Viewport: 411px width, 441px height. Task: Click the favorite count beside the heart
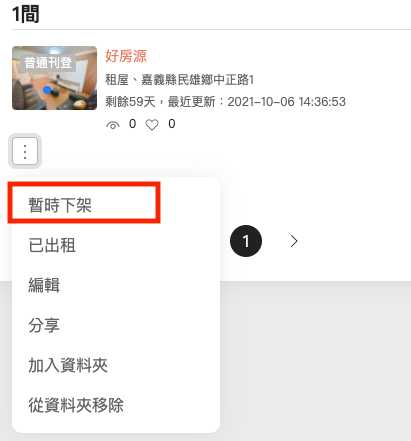(172, 124)
